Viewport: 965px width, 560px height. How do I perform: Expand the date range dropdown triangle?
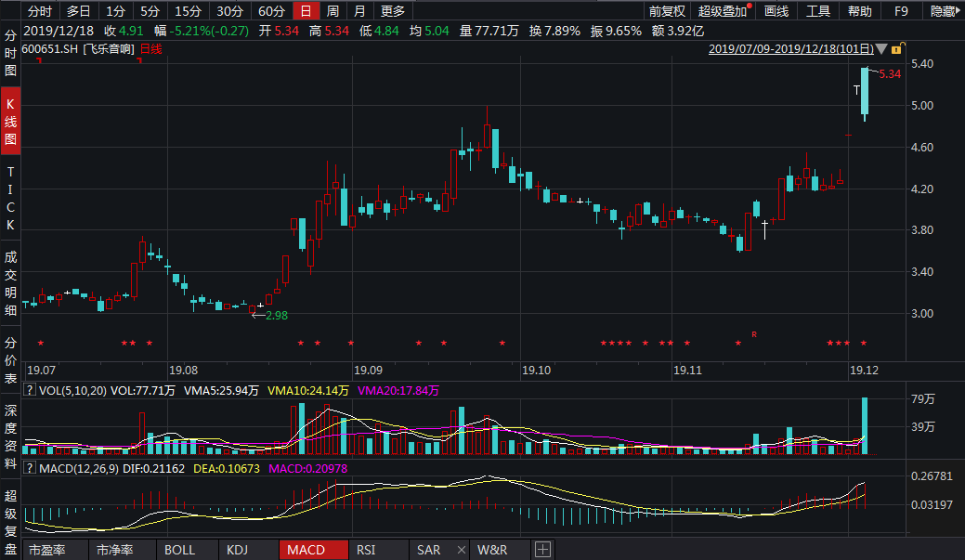click(881, 49)
